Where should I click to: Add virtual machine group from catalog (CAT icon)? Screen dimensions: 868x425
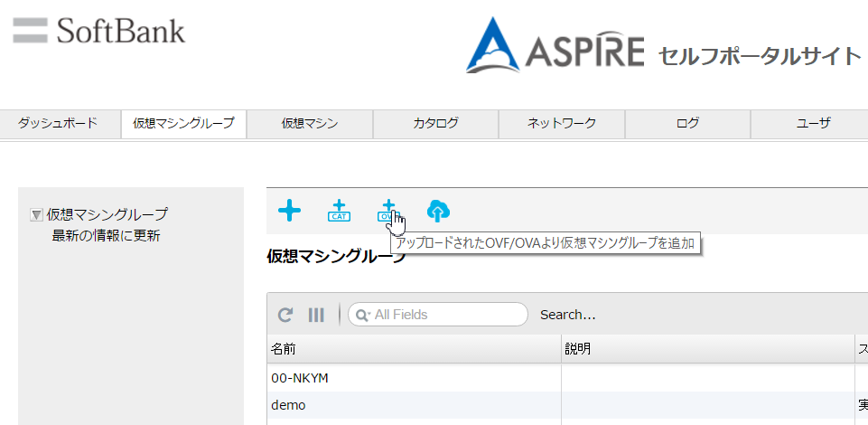[339, 211]
